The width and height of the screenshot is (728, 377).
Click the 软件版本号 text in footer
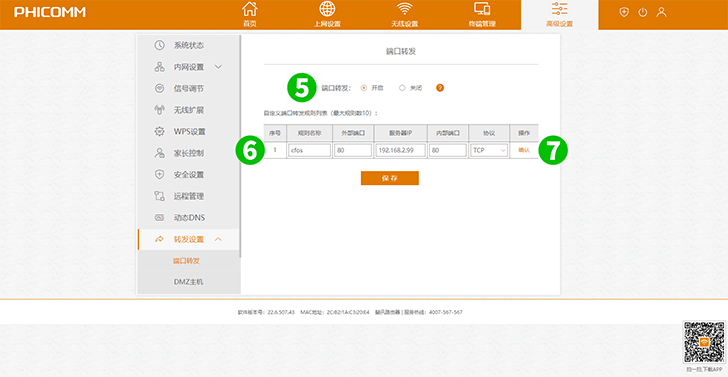coord(266,312)
